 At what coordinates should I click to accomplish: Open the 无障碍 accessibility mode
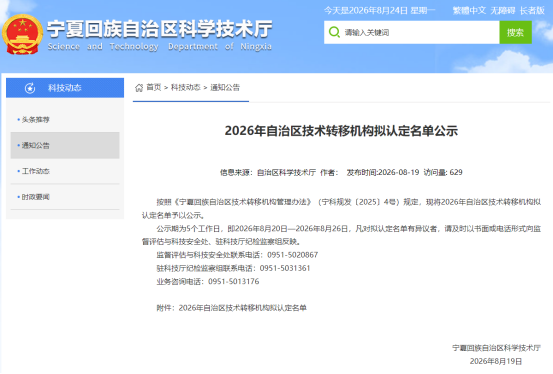click(503, 11)
